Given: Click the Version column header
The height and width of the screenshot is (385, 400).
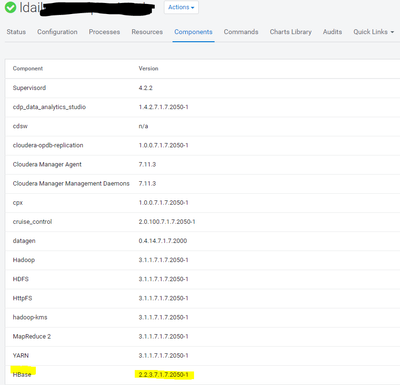Looking at the screenshot, I should [x=148, y=69].
